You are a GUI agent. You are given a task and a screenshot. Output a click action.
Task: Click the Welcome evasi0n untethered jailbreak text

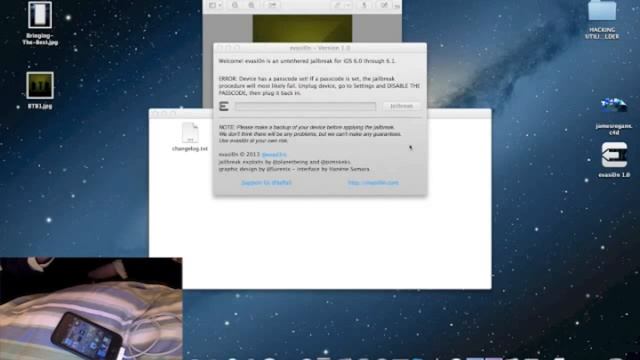coord(307,61)
